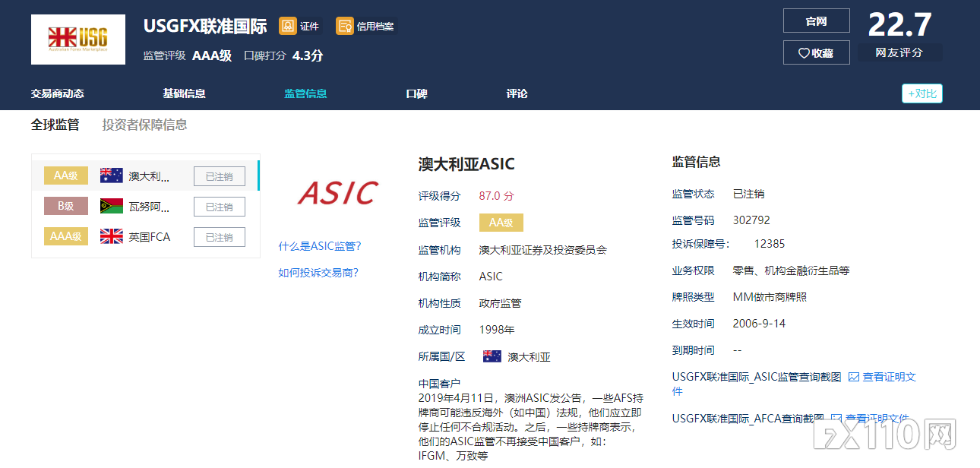Select the 全球监管 sub-tab
The width and height of the screenshot is (980, 468).
(x=55, y=125)
